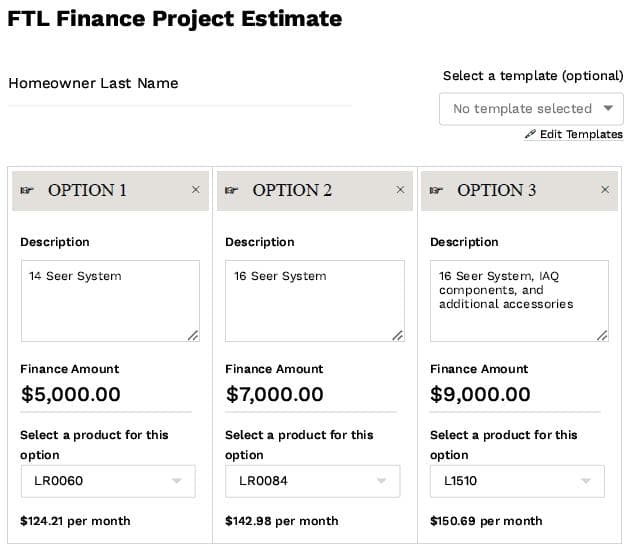Viewport: 631px width, 552px height.
Task: Click the $7,000.00 finance amount field
Action: coord(310,395)
